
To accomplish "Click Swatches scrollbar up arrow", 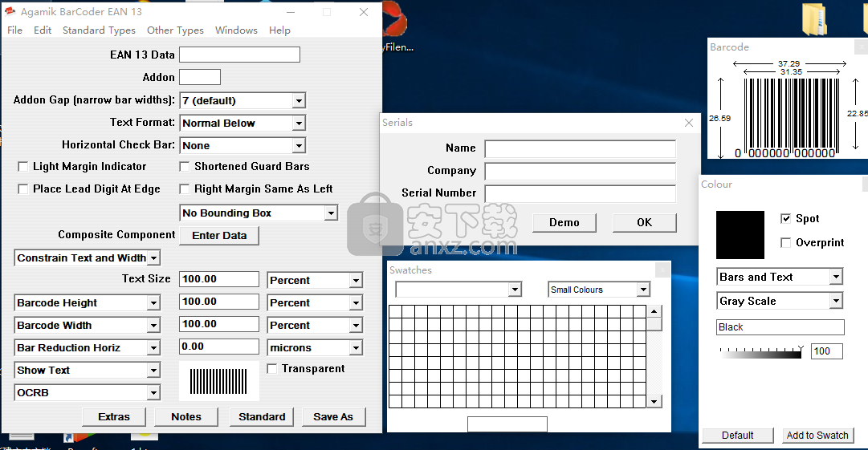I will [654, 311].
